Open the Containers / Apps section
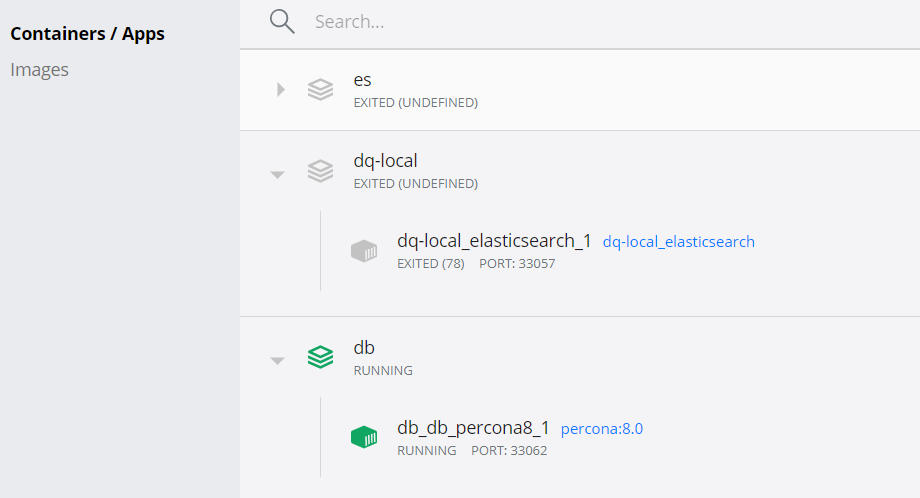The width and height of the screenshot is (920, 498). [87, 33]
